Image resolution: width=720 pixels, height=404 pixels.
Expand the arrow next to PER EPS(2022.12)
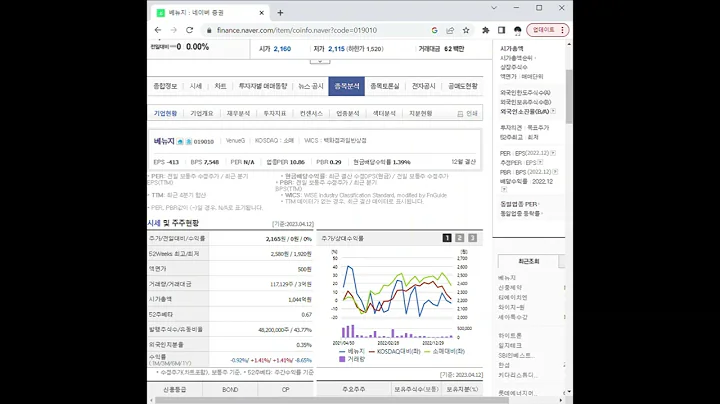click(x=553, y=153)
